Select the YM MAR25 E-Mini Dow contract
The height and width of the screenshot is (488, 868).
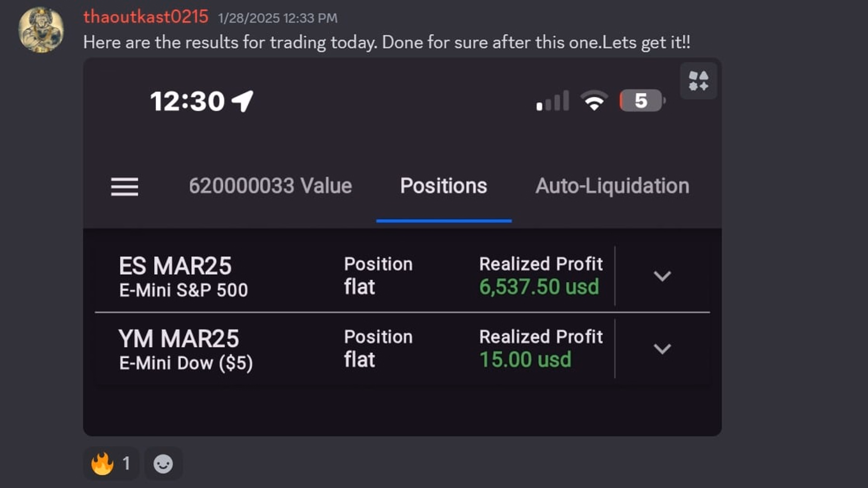click(186, 349)
